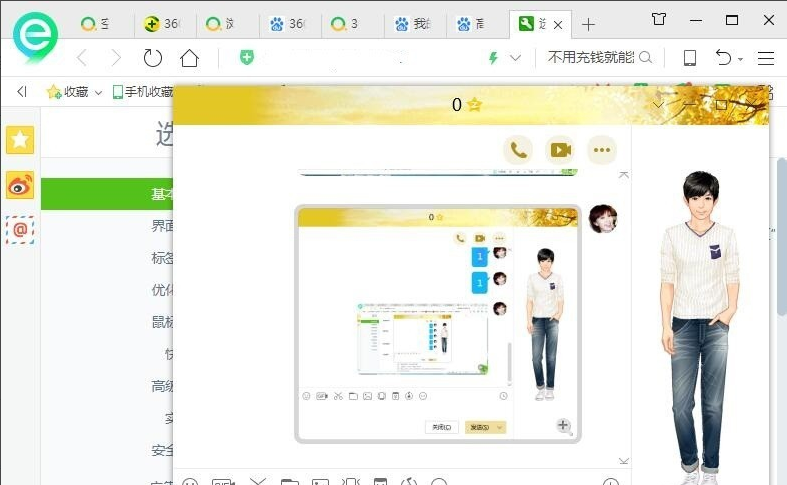Click the green lightning speed-mode icon
This screenshot has width=787, height=485.
point(493,58)
